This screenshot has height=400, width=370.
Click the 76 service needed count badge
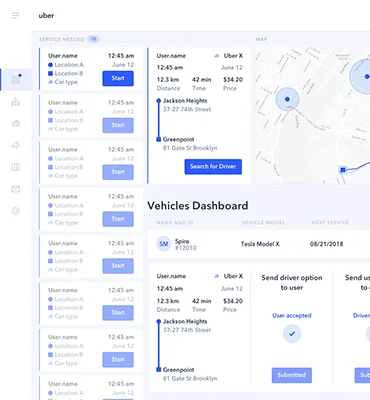(93, 39)
